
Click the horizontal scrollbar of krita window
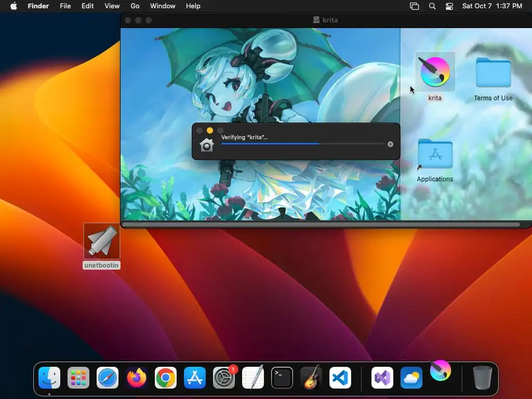[321, 224]
